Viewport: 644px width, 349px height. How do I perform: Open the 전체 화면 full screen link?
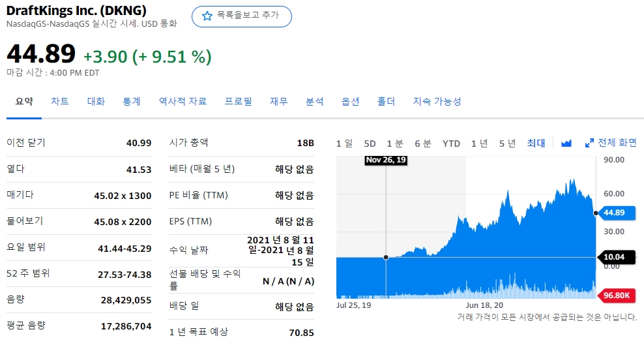point(617,143)
